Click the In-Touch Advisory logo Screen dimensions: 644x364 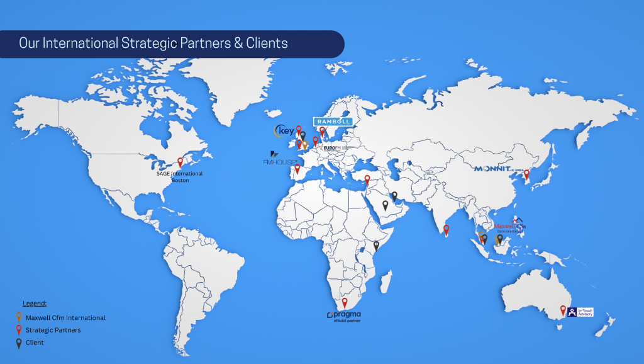click(x=580, y=312)
